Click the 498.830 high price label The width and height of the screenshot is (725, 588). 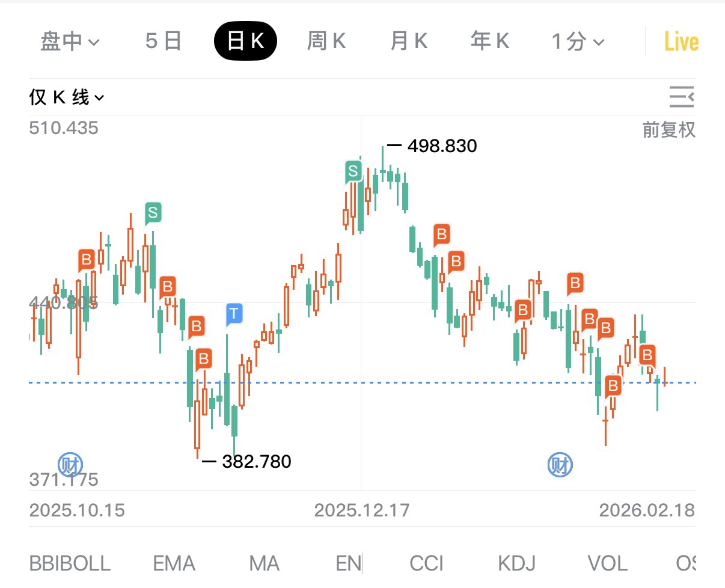point(441,146)
